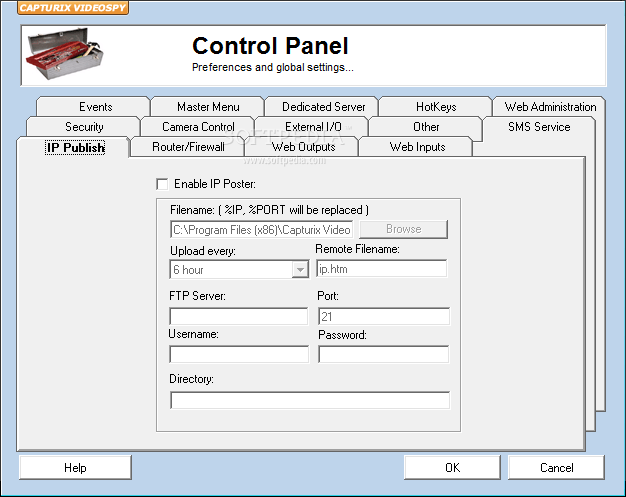Click the 'Control Panel' heading text
Image resolution: width=626 pixels, height=497 pixels.
click(x=270, y=46)
